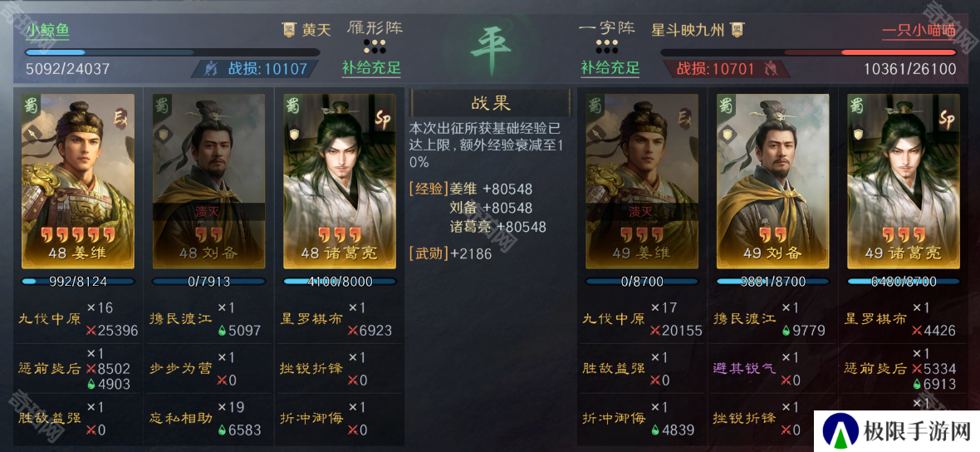Viewport: 980px width, 452px height.
Task: Select the right 补给充足 supply status
Action: (610, 67)
